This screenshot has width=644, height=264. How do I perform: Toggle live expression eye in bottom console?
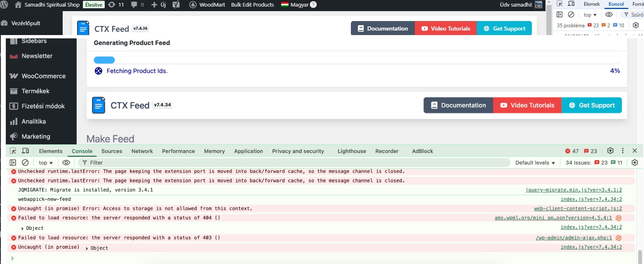pos(66,163)
